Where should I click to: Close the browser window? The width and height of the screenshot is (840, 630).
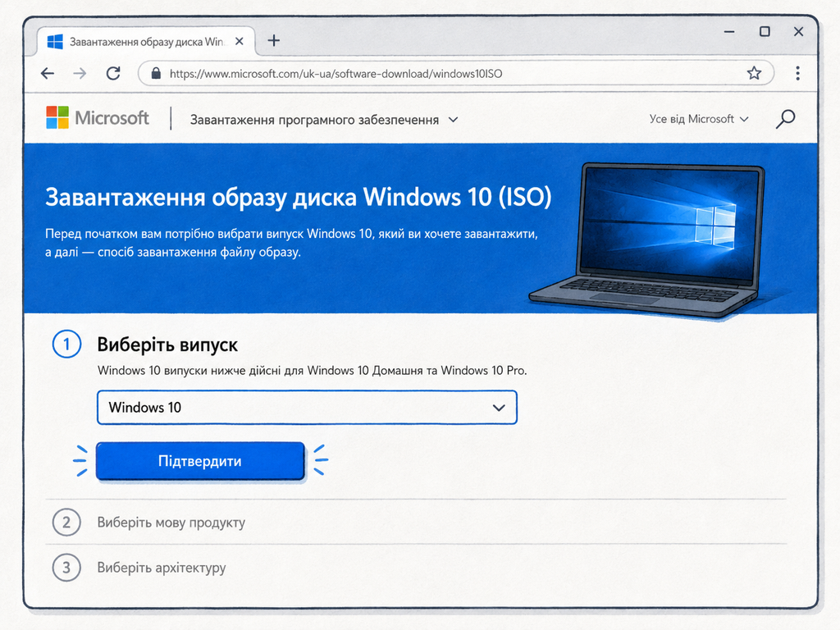(798, 32)
